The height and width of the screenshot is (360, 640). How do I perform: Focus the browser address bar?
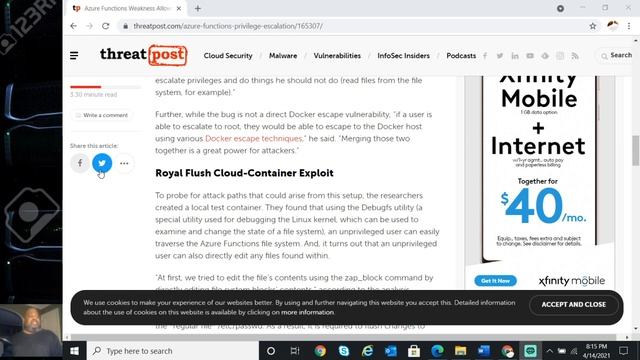pyautogui.click(x=351, y=26)
